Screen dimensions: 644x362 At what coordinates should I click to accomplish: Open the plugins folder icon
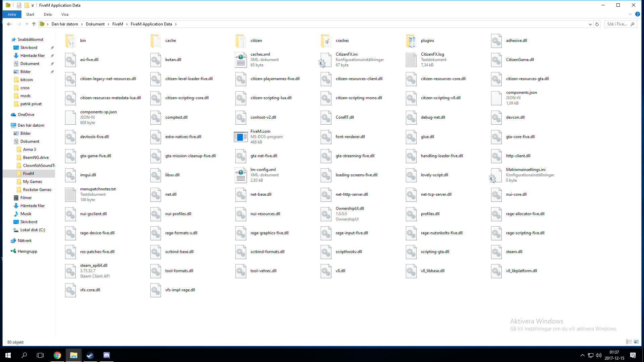tap(411, 41)
